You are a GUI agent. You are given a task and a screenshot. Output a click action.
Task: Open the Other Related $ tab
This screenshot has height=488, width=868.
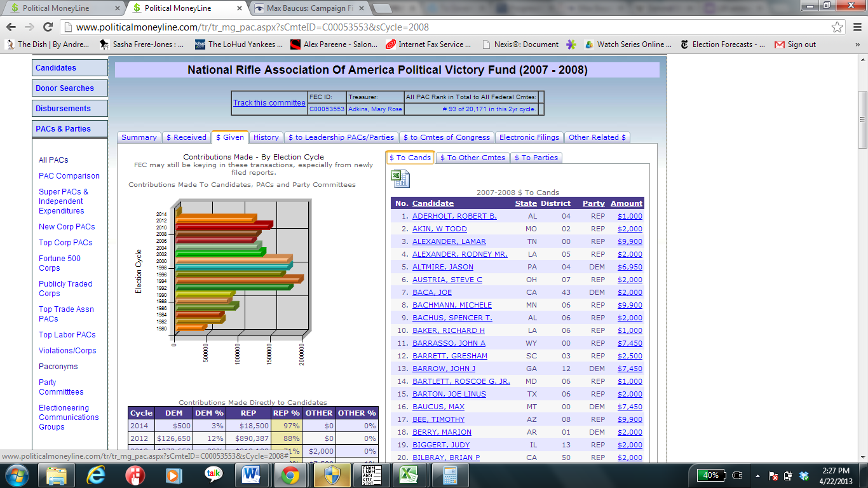[597, 137]
